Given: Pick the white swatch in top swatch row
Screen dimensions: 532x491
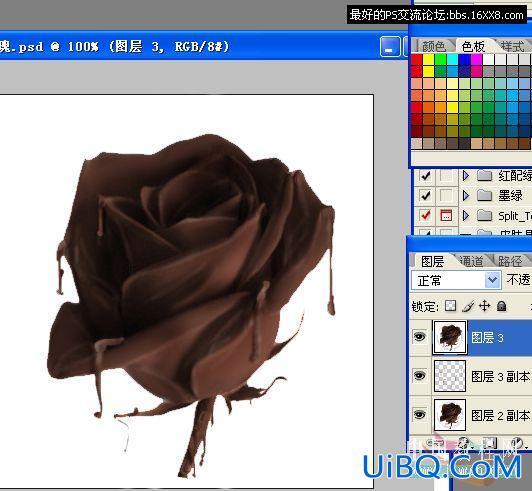Looking at the screenshot, I should (x=489, y=59).
